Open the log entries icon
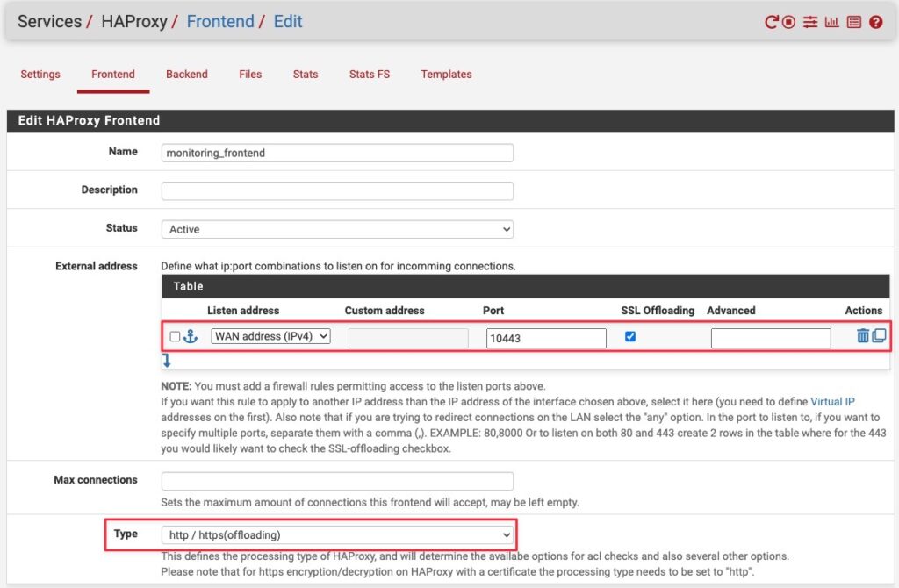This screenshot has width=899, height=588. tap(853, 22)
